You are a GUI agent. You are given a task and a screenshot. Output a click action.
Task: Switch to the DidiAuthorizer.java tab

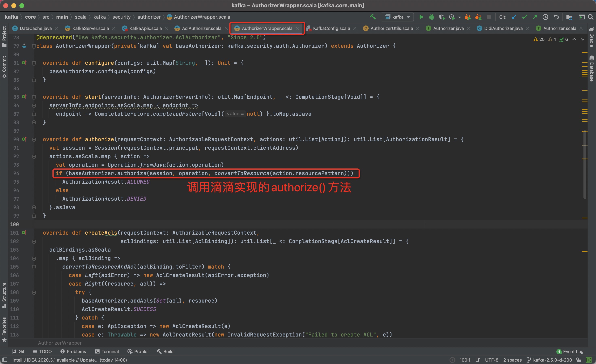[x=503, y=28]
